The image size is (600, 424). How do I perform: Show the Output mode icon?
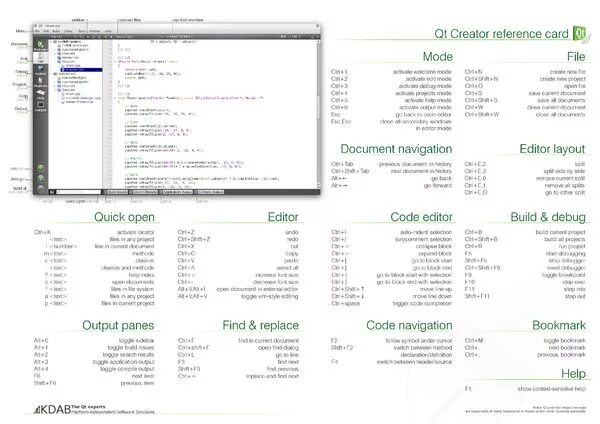[x=40, y=107]
